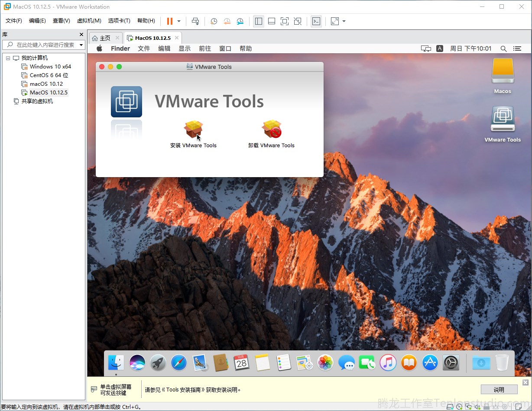Open Messages from the Dock

(x=346, y=362)
